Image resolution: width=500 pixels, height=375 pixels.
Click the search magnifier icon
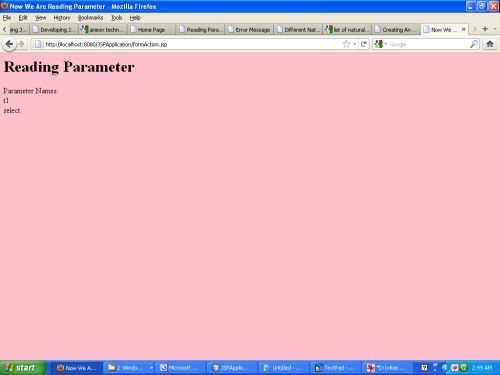point(474,44)
